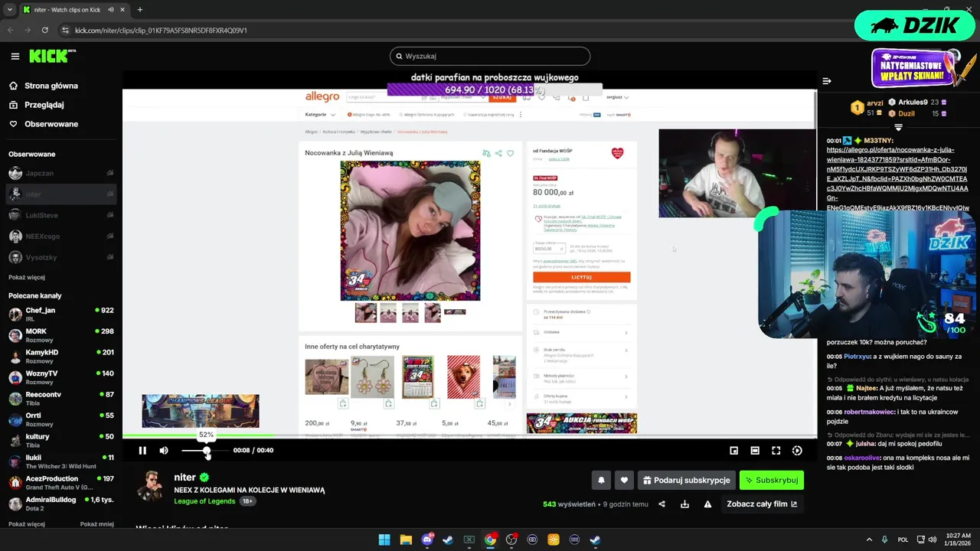Open the Japczan followed channel

click(61, 174)
